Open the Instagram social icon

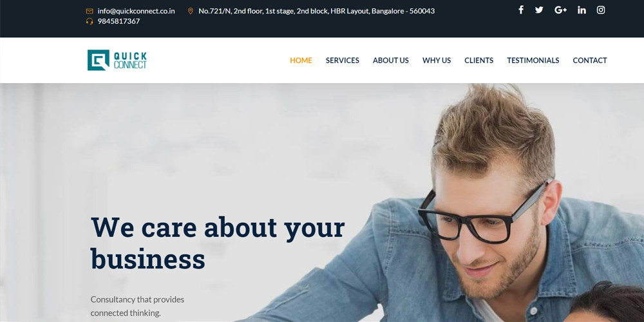coord(601,10)
